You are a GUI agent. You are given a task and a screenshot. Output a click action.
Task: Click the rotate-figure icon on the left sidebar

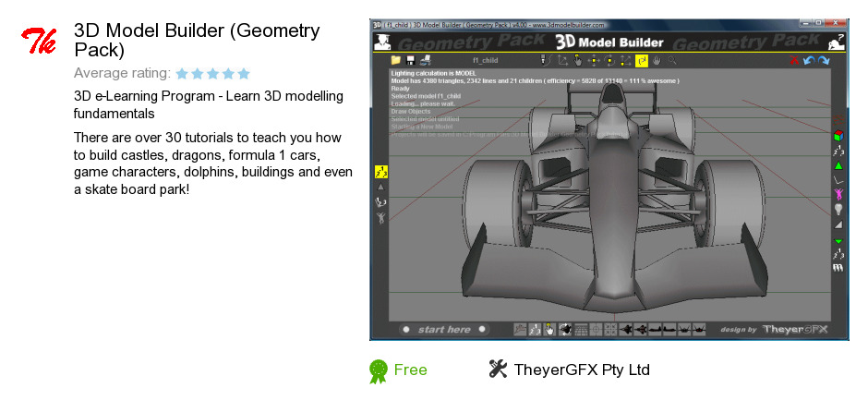click(380, 202)
